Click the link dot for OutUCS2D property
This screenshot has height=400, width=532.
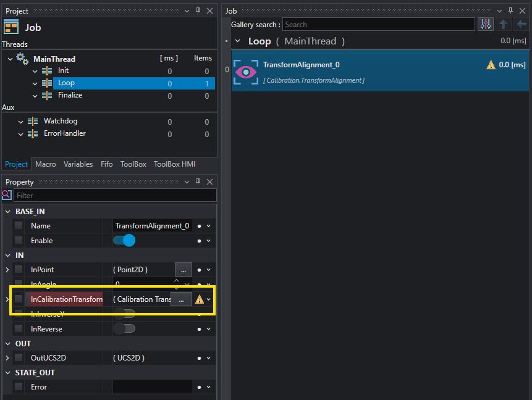click(199, 358)
